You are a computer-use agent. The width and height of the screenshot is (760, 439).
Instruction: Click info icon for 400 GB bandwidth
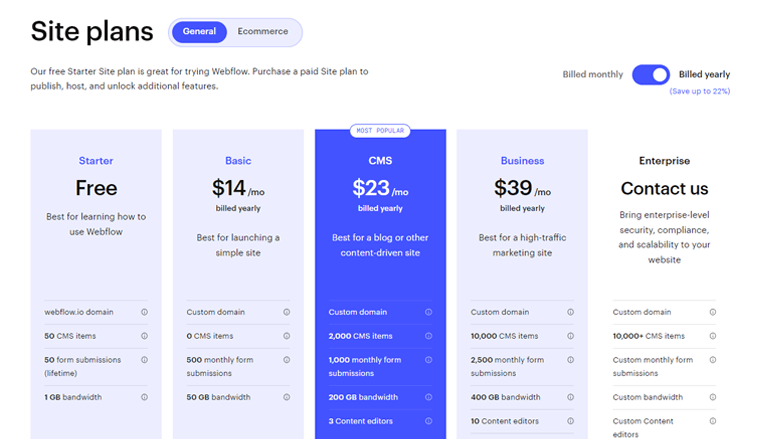570,397
